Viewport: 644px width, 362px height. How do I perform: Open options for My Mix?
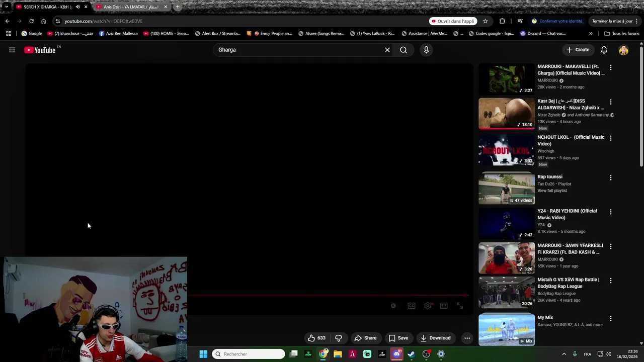point(611,319)
